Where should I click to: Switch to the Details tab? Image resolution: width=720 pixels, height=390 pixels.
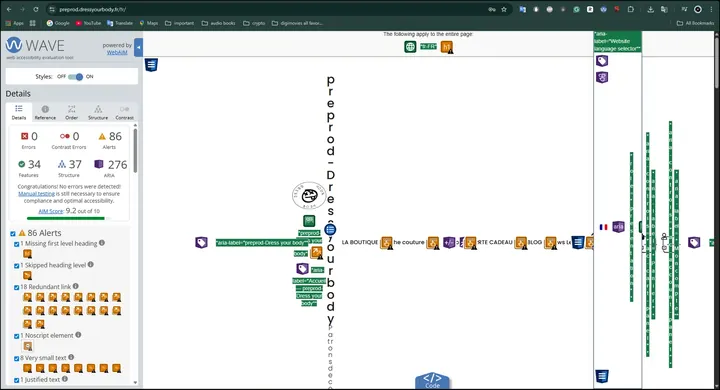coord(19,112)
